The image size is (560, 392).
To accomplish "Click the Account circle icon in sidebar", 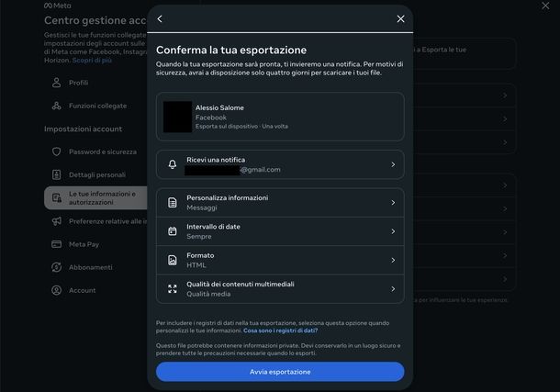I will click(56, 290).
